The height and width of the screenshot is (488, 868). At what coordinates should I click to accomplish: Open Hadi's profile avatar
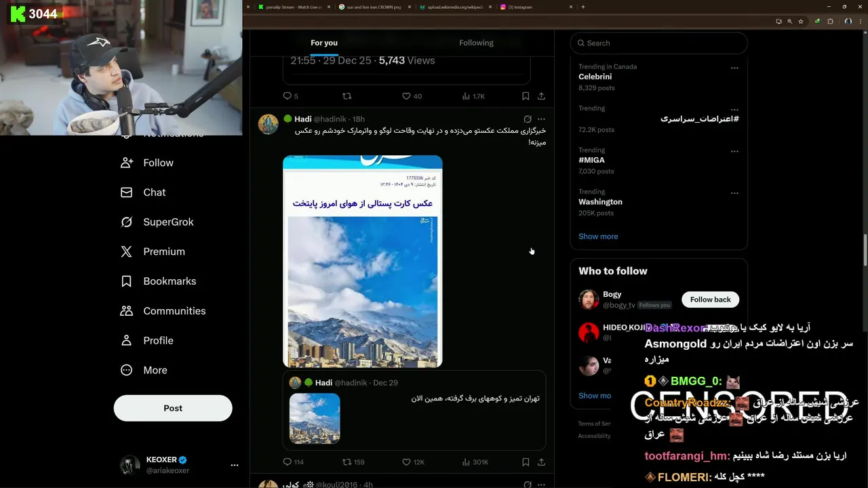pyautogui.click(x=269, y=124)
